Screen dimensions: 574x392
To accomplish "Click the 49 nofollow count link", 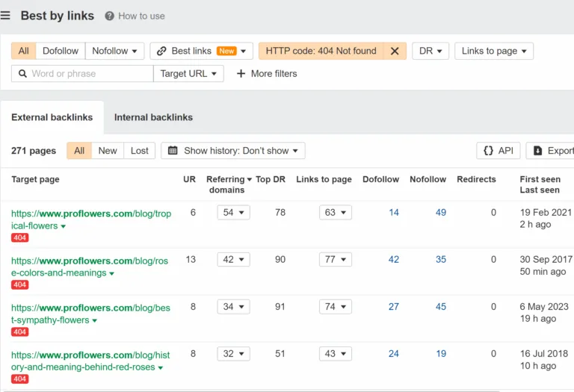I will 441,213.
